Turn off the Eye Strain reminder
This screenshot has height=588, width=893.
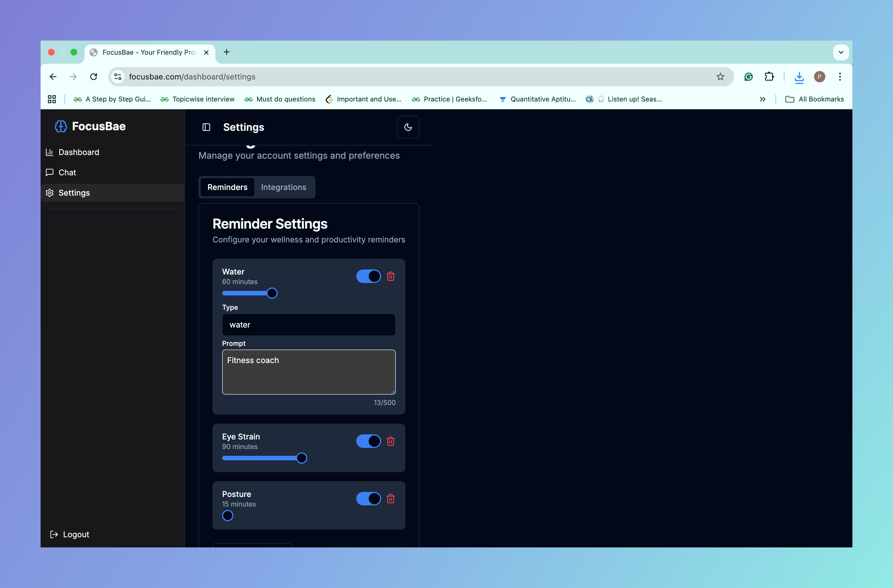coord(368,441)
